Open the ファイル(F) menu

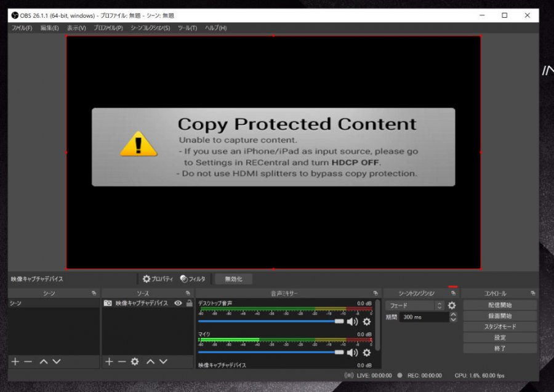(22, 28)
